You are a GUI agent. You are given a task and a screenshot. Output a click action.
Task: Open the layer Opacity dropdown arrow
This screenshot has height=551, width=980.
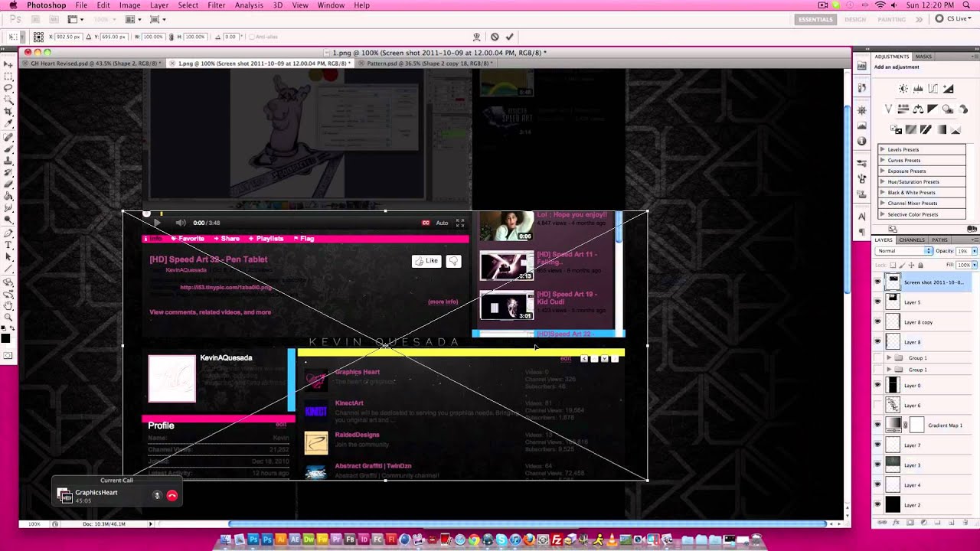click(x=973, y=251)
